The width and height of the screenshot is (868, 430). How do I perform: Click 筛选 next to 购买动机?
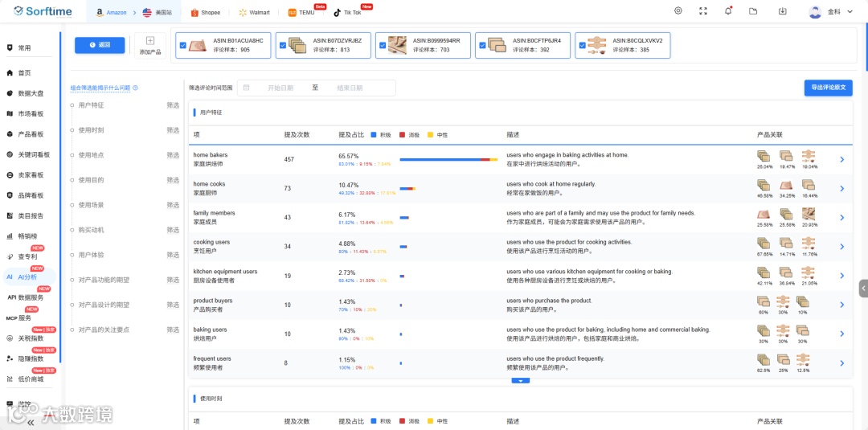174,230
